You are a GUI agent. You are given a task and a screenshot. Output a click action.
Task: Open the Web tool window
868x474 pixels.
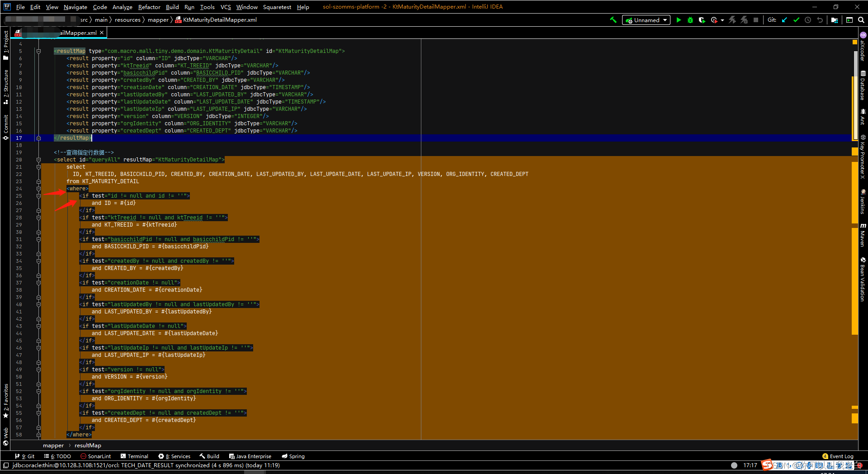click(x=5, y=436)
